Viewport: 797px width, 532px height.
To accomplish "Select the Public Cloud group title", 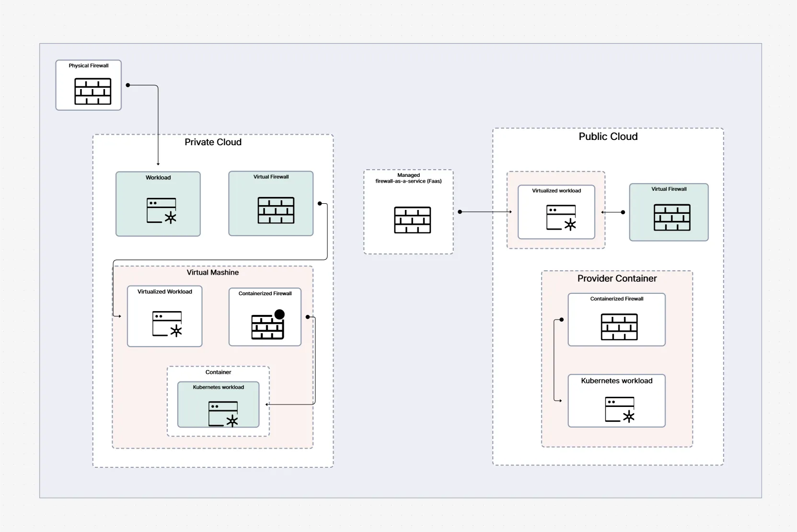I will [608, 137].
